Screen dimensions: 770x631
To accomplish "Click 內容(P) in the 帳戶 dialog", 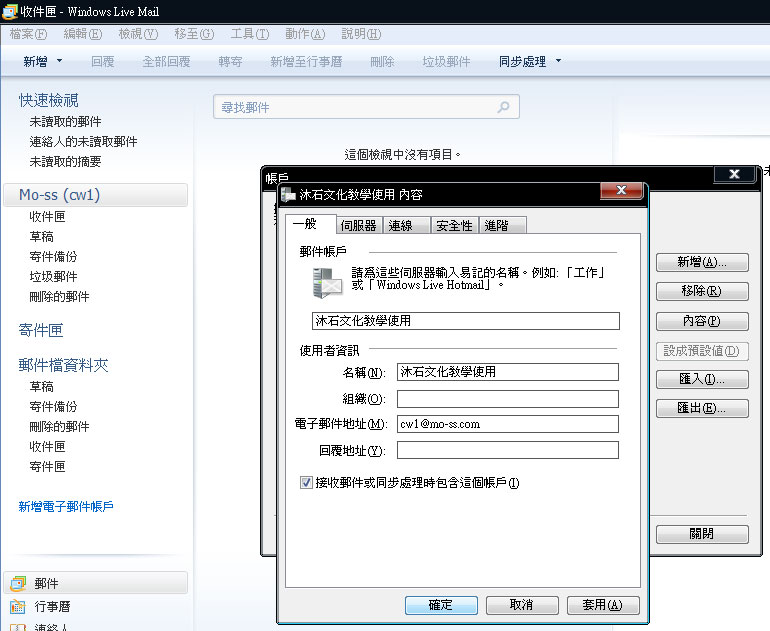I will click(702, 321).
